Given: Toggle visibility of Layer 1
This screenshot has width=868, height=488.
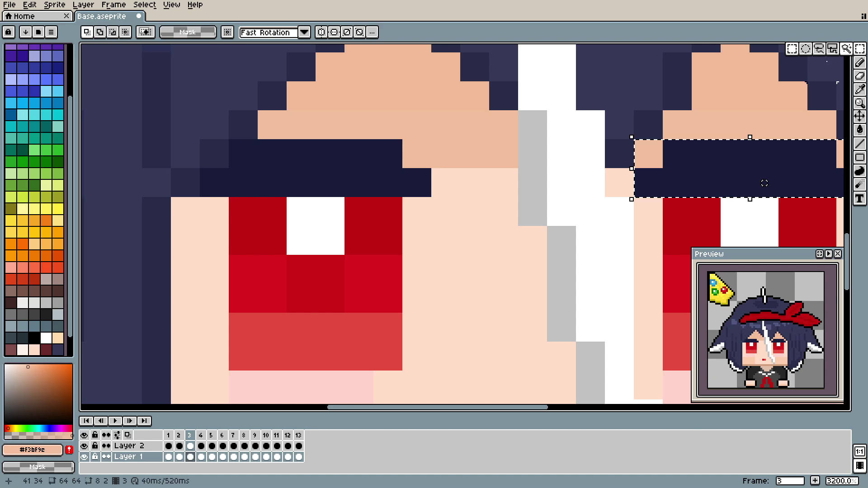Looking at the screenshot, I should pos(84,457).
